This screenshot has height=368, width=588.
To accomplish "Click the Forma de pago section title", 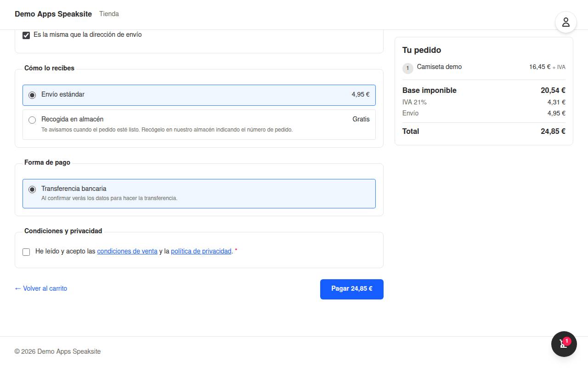I will [x=47, y=162].
